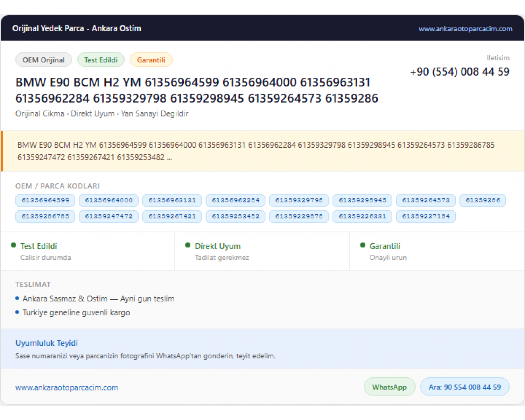Open www.ankaraotoparcacim.com link in header
The height and width of the screenshot is (420, 525).
coord(465,29)
